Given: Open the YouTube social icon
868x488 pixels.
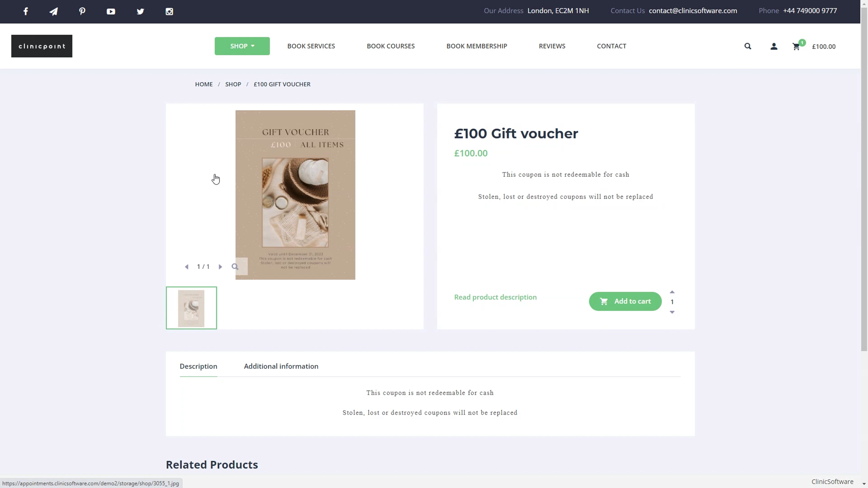Looking at the screenshot, I should [x=111, y=12].
